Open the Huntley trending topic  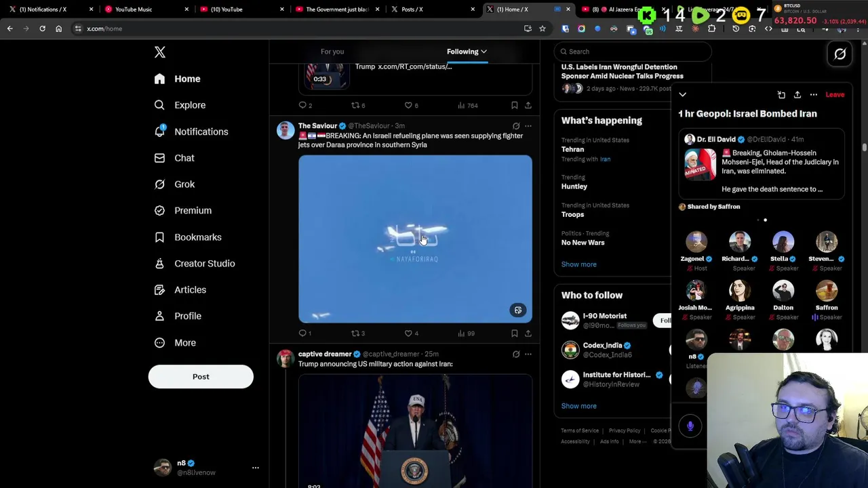pyautogui.click(x=574, y=186)
